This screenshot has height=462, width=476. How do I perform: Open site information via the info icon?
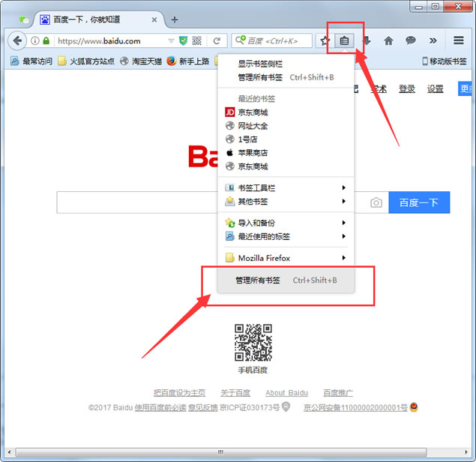pos(35,40)
